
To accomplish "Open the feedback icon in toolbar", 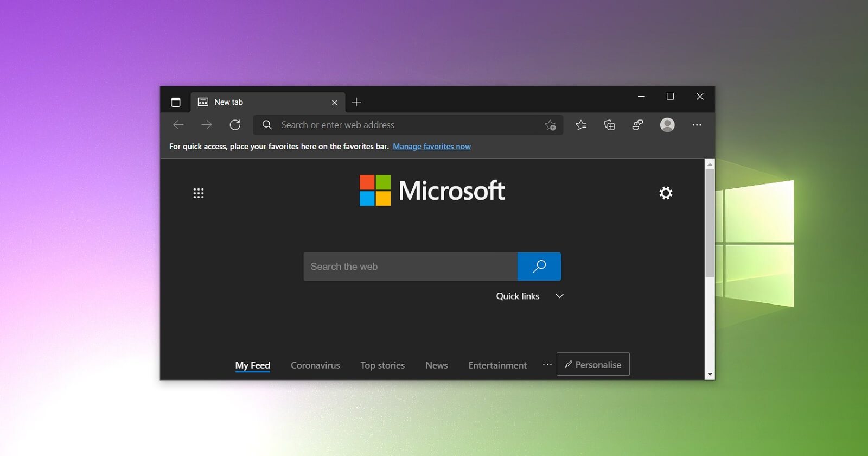I will point(637,125).
